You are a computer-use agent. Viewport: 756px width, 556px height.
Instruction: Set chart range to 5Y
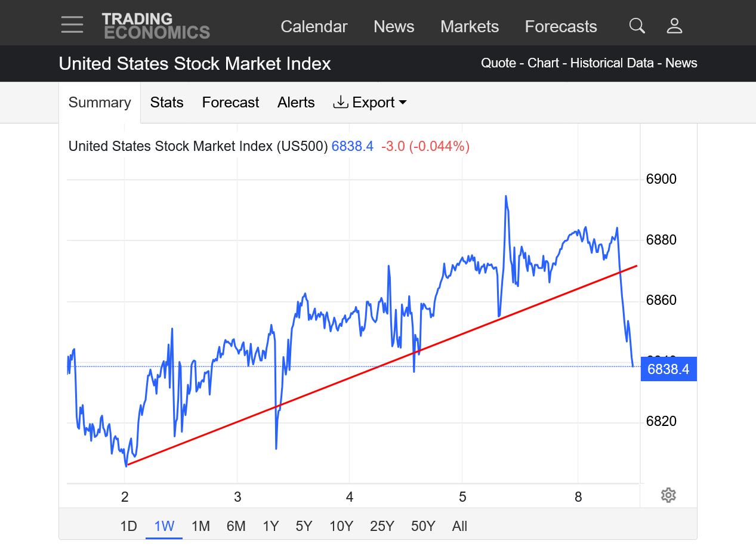coord(304,526)
